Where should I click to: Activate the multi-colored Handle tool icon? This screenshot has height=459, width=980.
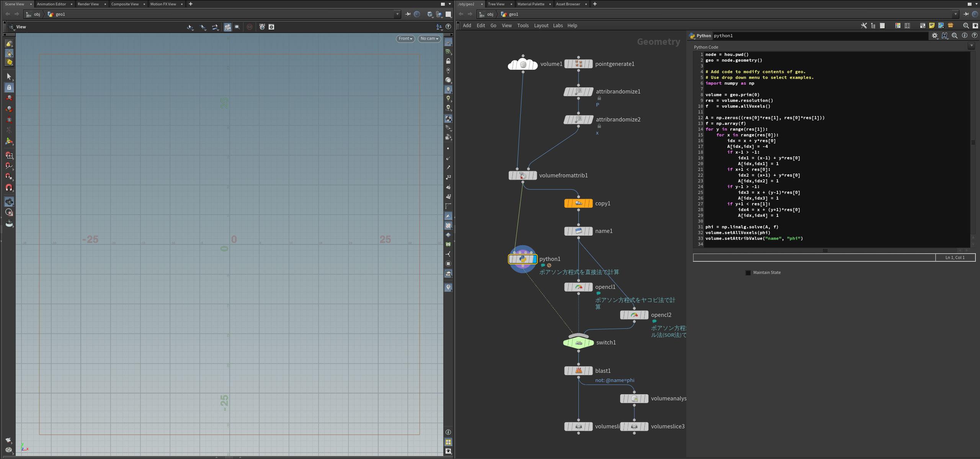point(9,141)
